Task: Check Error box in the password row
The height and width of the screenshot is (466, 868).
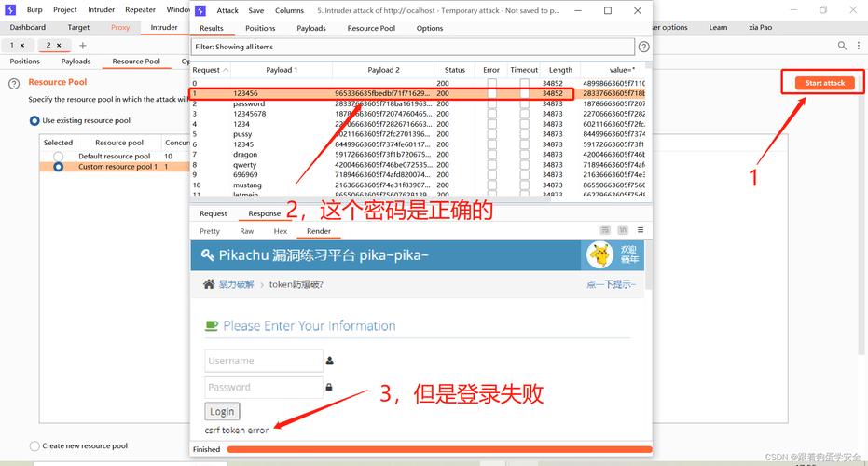Action: pos(491,103)
